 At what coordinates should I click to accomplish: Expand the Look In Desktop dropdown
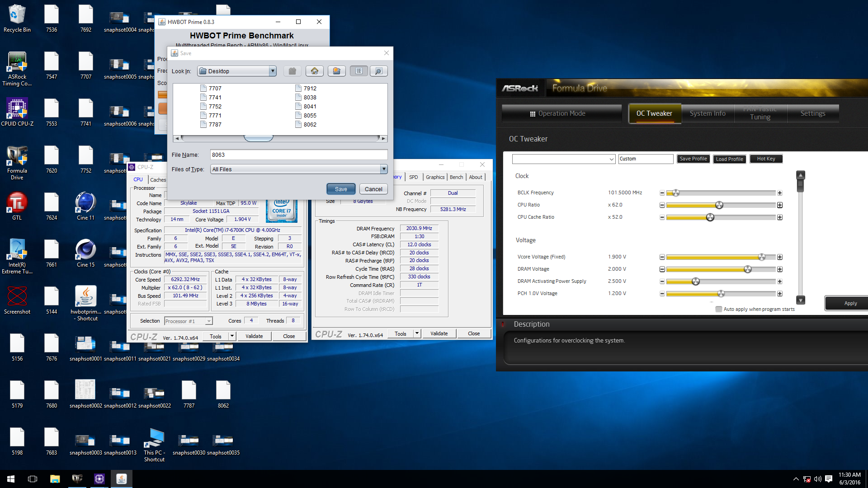point(273,71)
